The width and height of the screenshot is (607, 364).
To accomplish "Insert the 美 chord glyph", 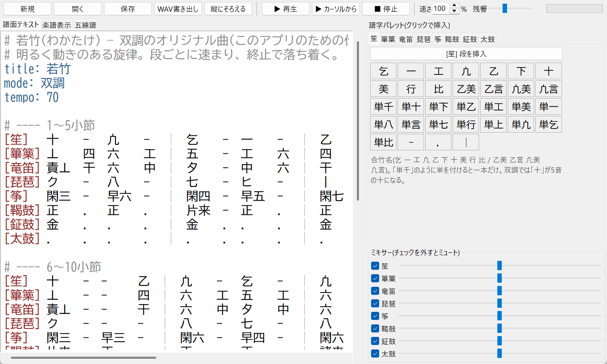I will click(384, 89).
